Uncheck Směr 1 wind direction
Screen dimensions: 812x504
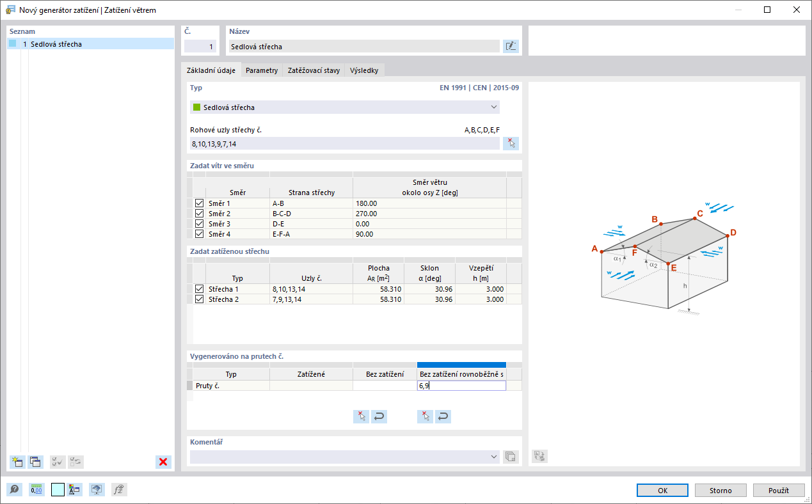click(199, 203)
